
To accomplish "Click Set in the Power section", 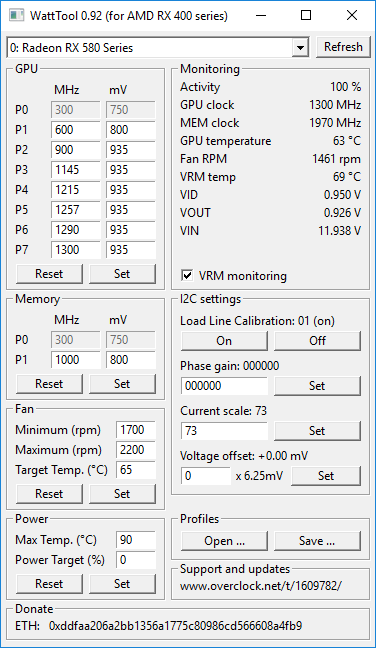I will [x=122, y=584].
